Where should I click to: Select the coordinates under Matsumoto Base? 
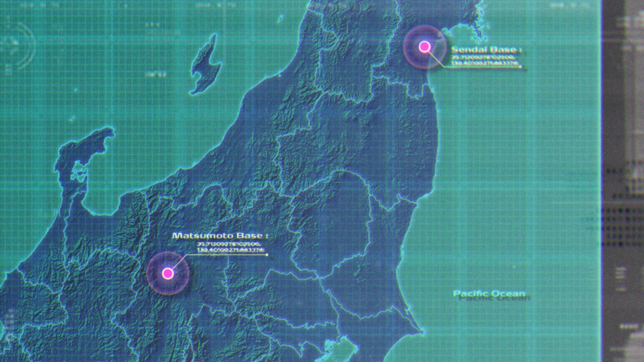[231, 247]
